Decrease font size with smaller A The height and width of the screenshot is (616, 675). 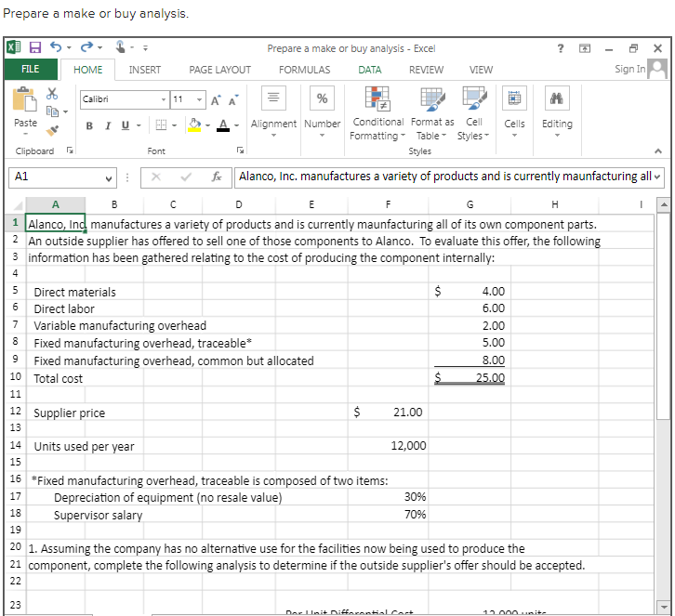click(233, 100)
